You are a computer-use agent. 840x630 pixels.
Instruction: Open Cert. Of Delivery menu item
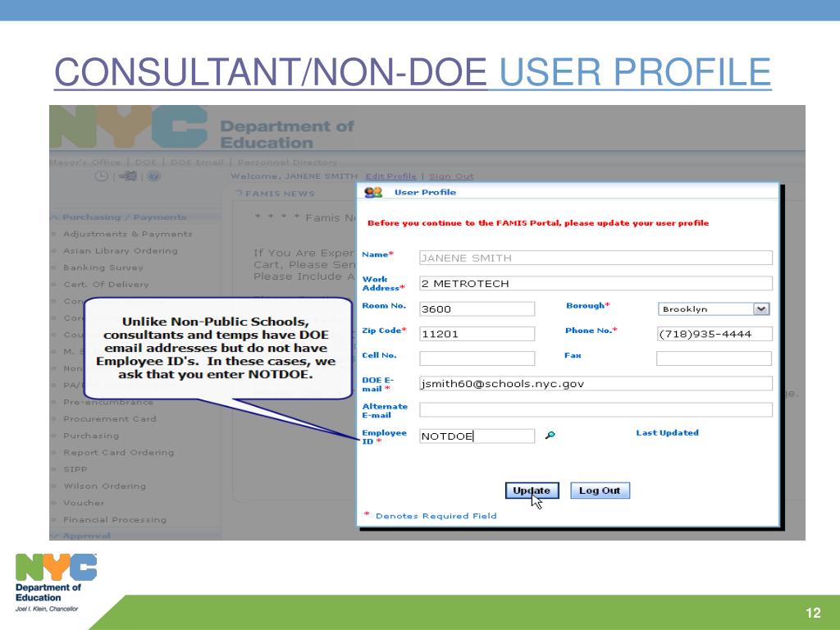(x=106, y=285)
